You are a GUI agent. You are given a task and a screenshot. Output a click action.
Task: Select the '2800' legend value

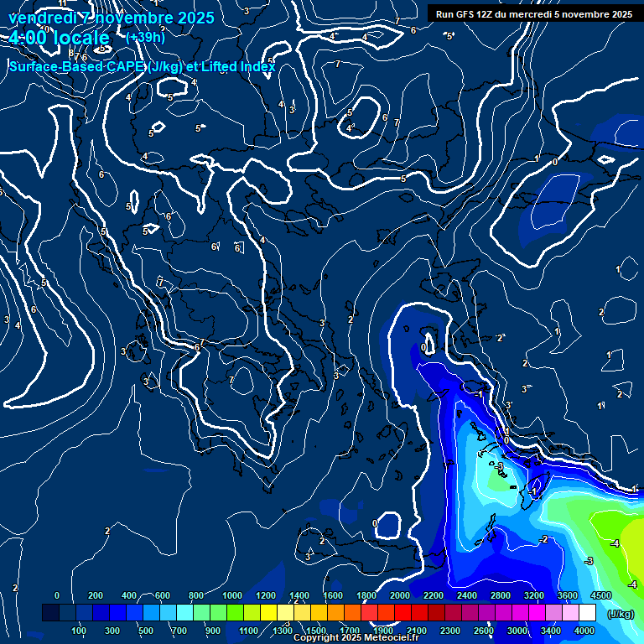coord(501,595)
